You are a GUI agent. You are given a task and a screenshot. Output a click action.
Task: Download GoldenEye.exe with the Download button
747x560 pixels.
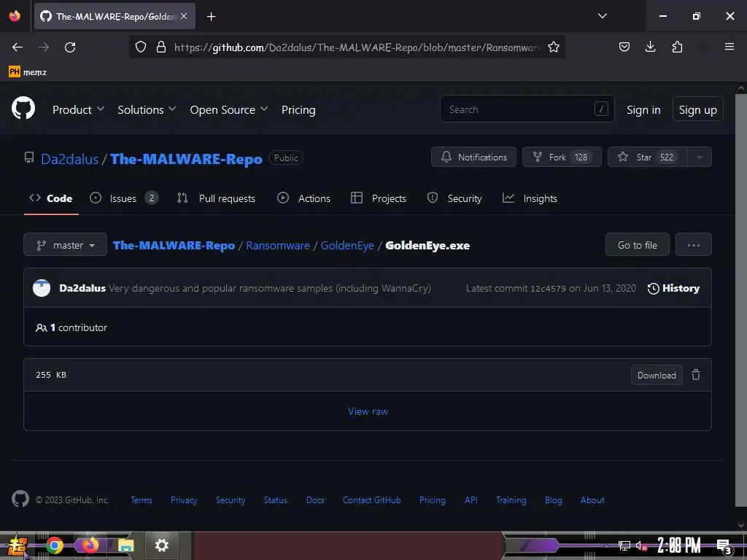[x=657, y=375]
